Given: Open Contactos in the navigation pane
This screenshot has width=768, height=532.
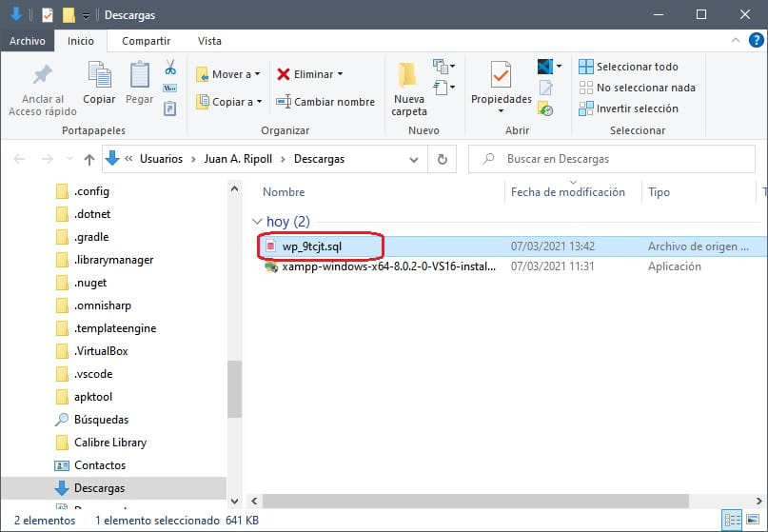Looking at the screenshot, I should 89,465.
